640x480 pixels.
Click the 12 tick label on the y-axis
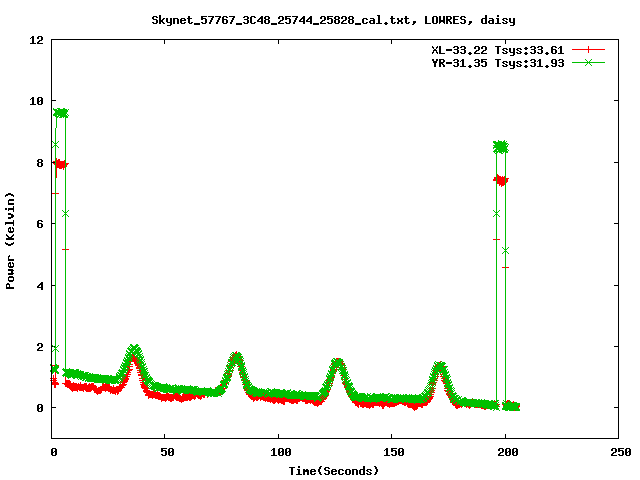(x=36, y=40)
